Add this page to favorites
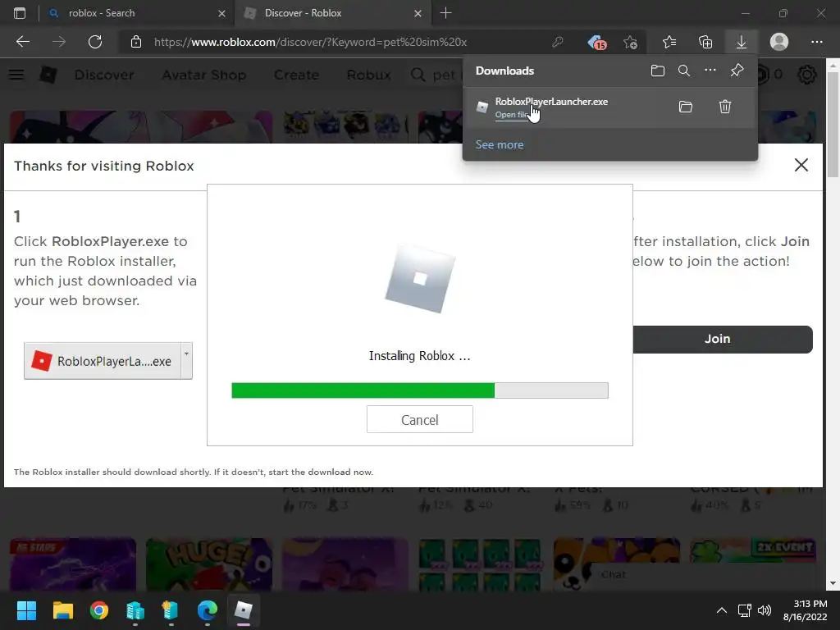The image size is (840, 630). click(x=631, y=42)
